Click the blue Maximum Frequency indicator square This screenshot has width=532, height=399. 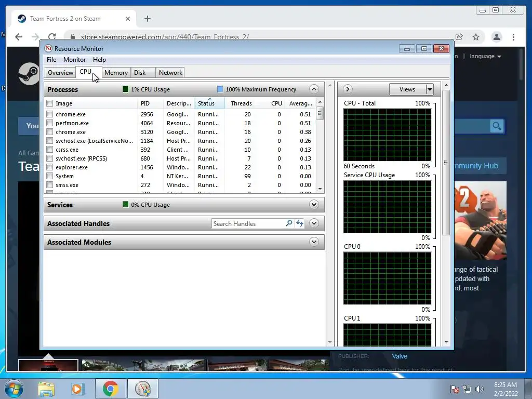tap(220, 89)
